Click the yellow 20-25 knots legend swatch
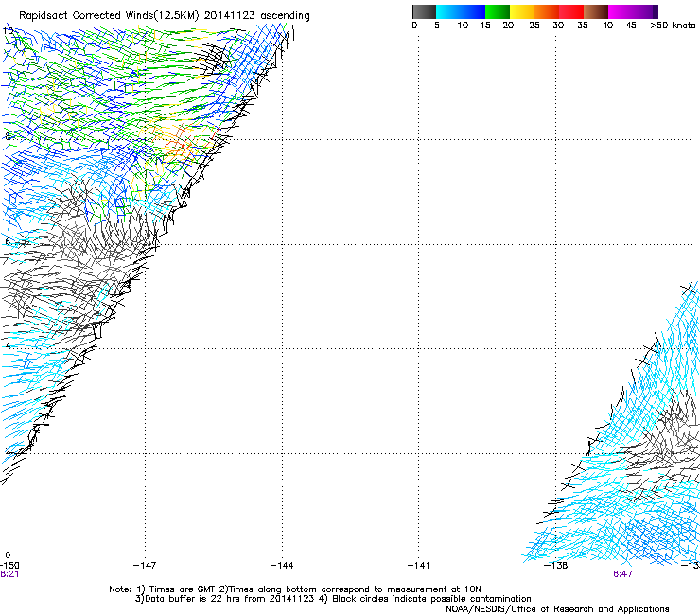 click(x=522, y=11)
